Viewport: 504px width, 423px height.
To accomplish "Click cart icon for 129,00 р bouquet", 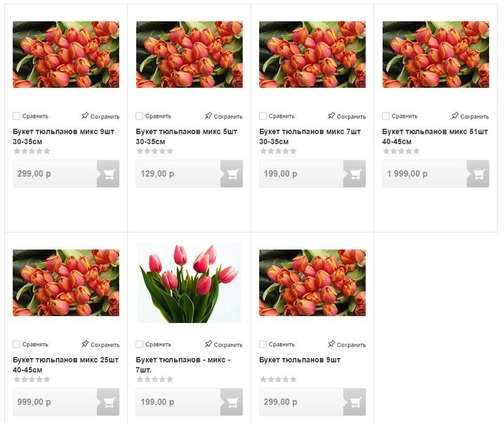I will 232,174.
